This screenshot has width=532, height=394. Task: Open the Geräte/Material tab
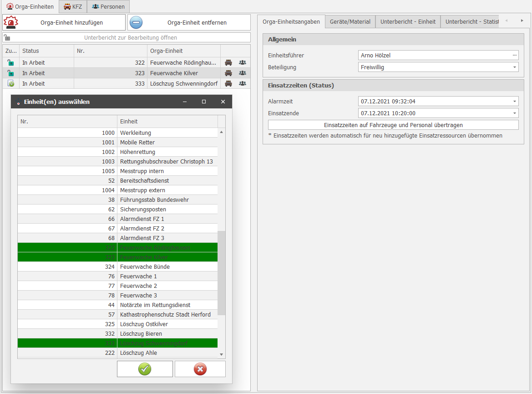point(350,21)
